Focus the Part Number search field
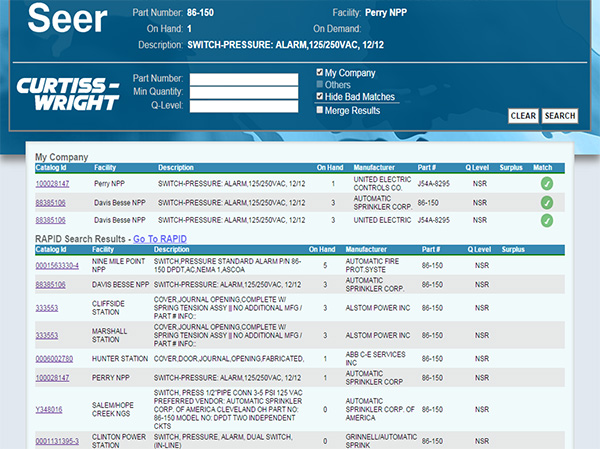 [244, 80]
